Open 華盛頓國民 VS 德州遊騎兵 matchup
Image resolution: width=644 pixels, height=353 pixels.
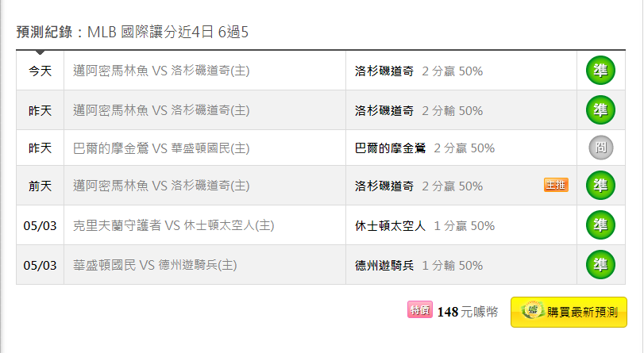[x=155, y=265]
